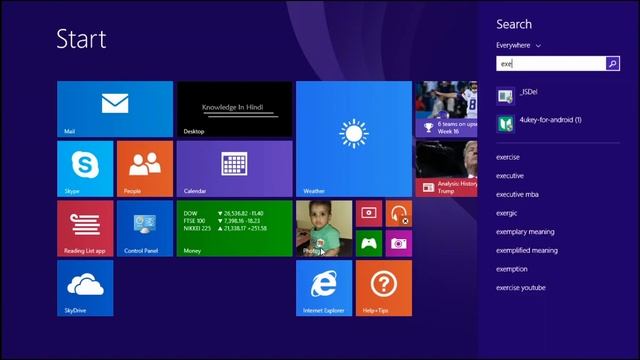Screen dimensions: 640x360
Task: Launch Skype from its tile
Action: point(85,169)
